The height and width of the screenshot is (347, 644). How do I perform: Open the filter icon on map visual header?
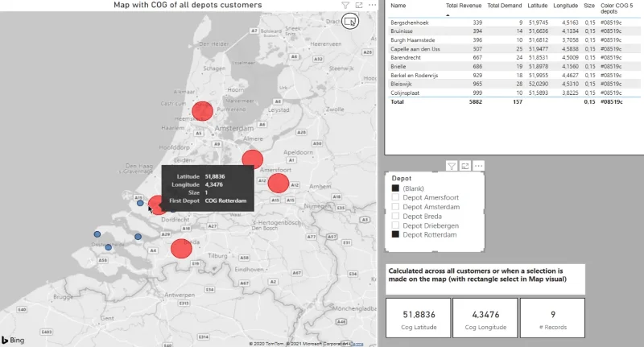point(345,6)
